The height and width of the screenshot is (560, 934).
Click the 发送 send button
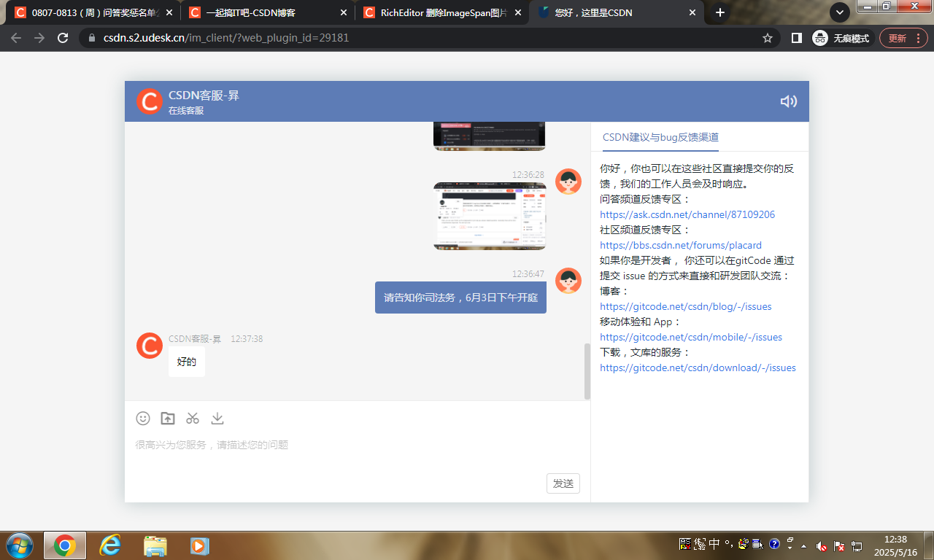[563, 483]
